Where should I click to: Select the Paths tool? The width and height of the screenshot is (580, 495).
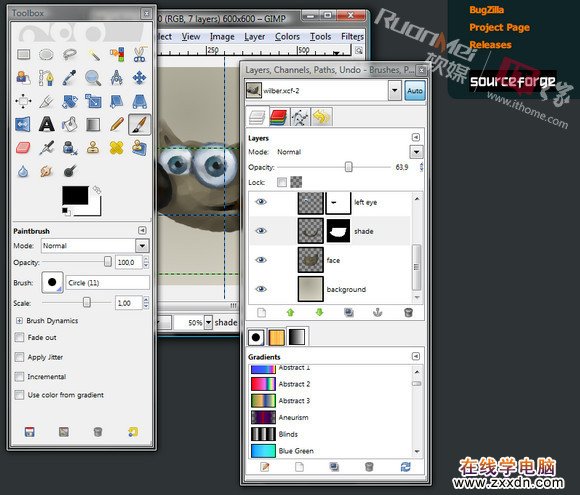point(47,78)
